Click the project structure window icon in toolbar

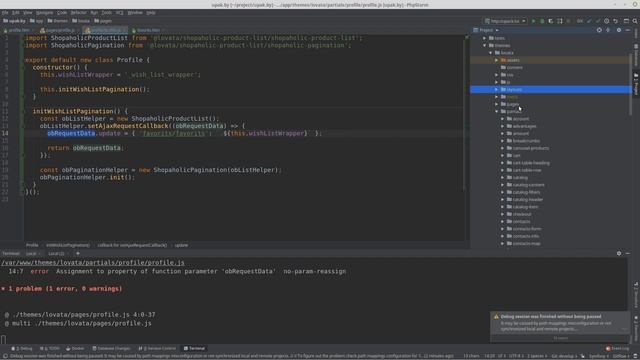[x=626, y=21]
